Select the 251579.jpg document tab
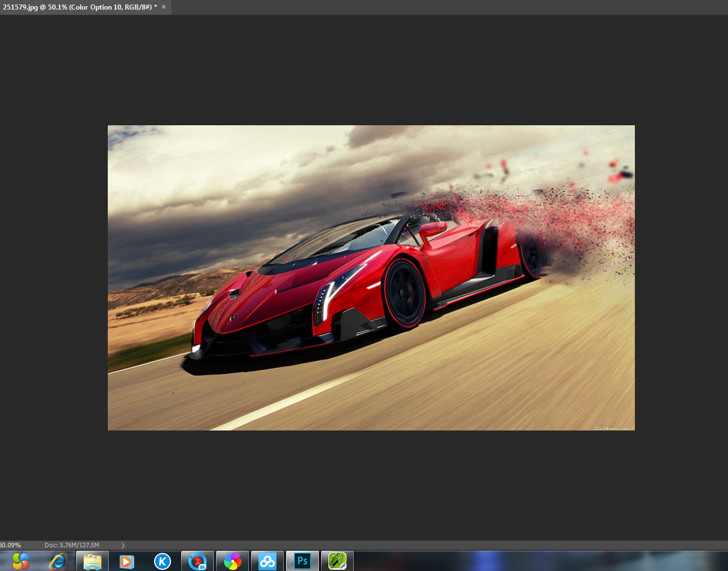Viewport: 728px width, 571px height. tap(79, 7)
